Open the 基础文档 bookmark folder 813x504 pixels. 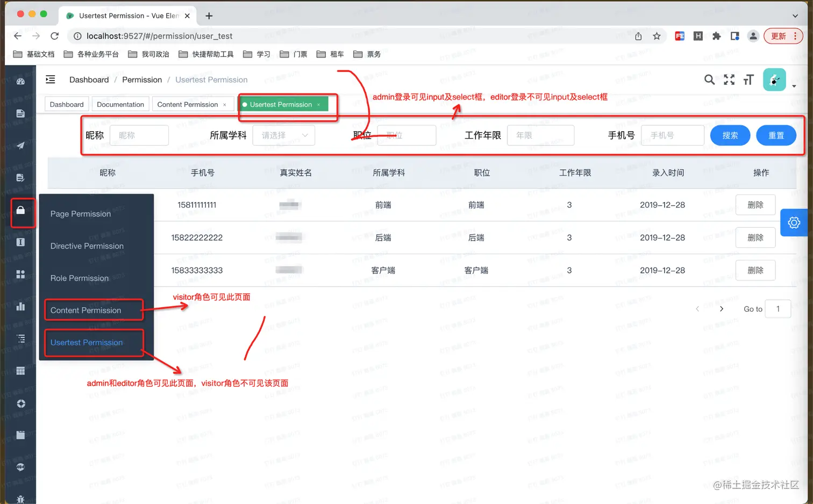[x=34, y=54]
